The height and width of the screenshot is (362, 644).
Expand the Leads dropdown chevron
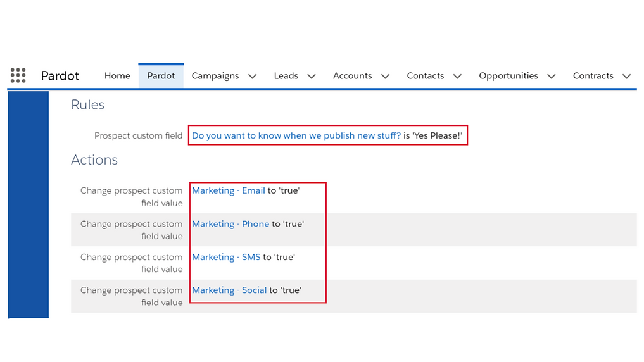coord(312,77)
